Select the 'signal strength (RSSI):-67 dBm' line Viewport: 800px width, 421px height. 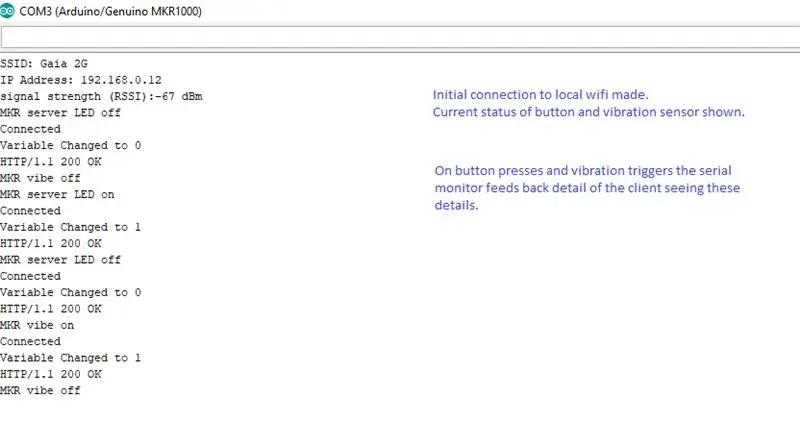(101, 96)
